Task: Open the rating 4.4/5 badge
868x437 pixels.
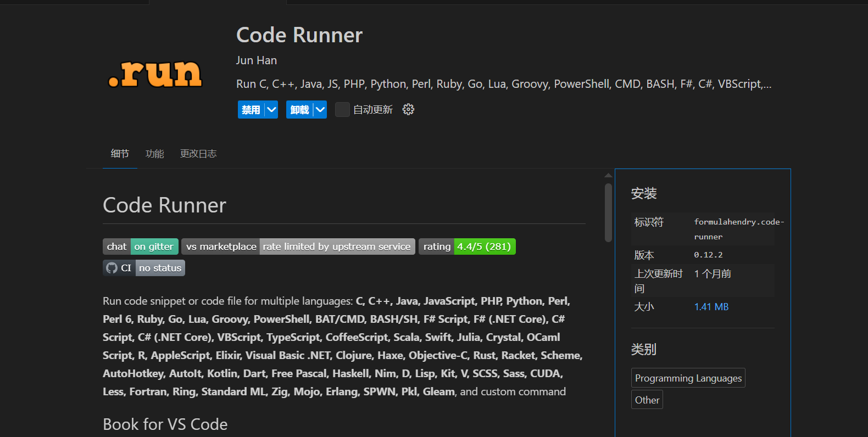Action: [x=467, y=246]
